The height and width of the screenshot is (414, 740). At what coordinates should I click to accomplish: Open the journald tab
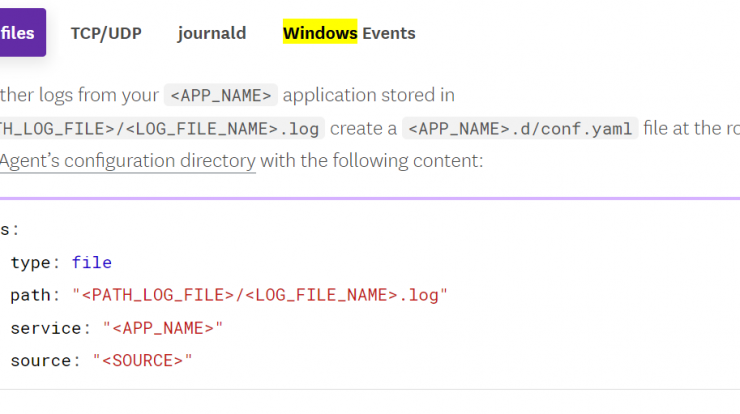pyautogui.click(x=212, y=33)
